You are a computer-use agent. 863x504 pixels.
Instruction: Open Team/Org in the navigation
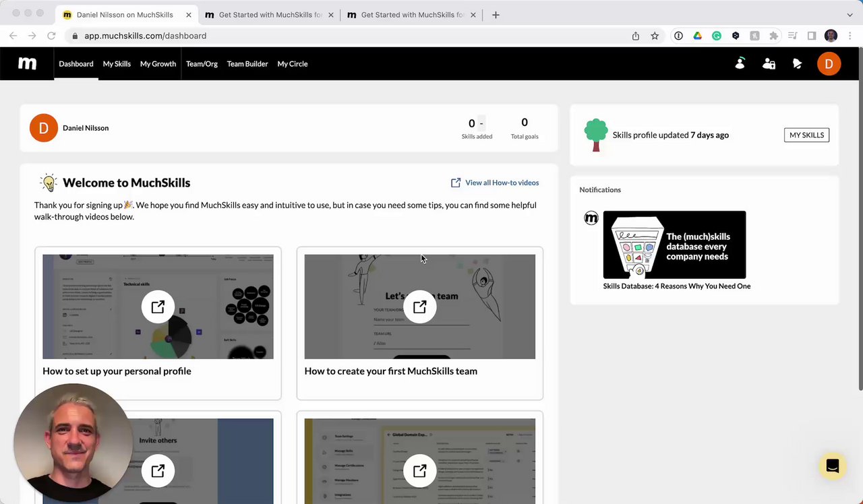tap(202, 64)
